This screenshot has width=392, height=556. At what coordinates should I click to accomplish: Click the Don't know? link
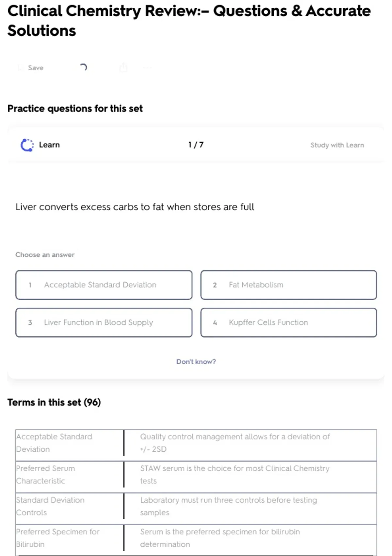pyautogui.click(x=196, y=362)
